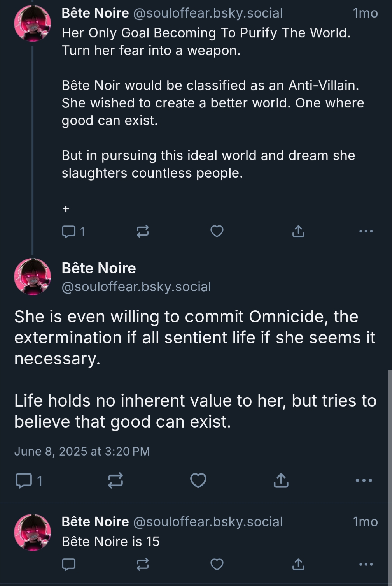Click the Bête Noire name on top post

95,13
